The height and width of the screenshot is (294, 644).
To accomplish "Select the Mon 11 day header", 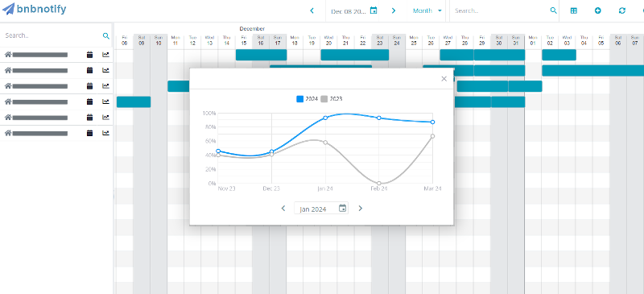I will [175, 40].
